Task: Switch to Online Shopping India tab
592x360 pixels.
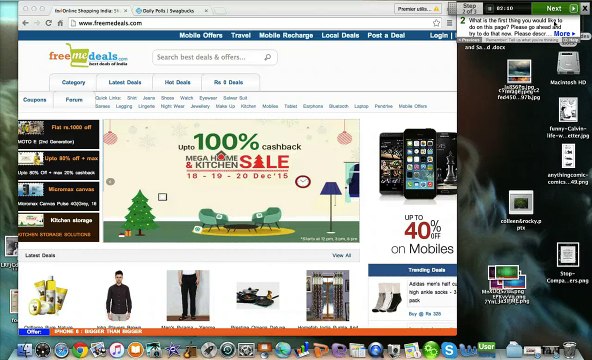Action: [x=91, y=11]
